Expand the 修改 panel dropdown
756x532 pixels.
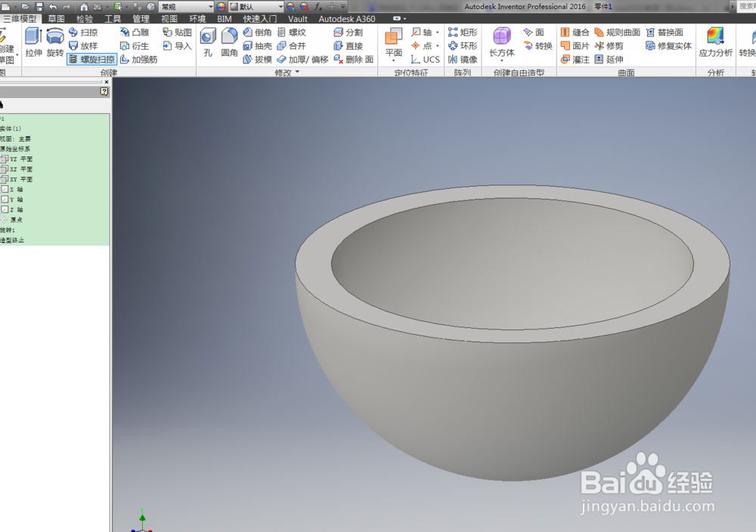click(297, 73)
